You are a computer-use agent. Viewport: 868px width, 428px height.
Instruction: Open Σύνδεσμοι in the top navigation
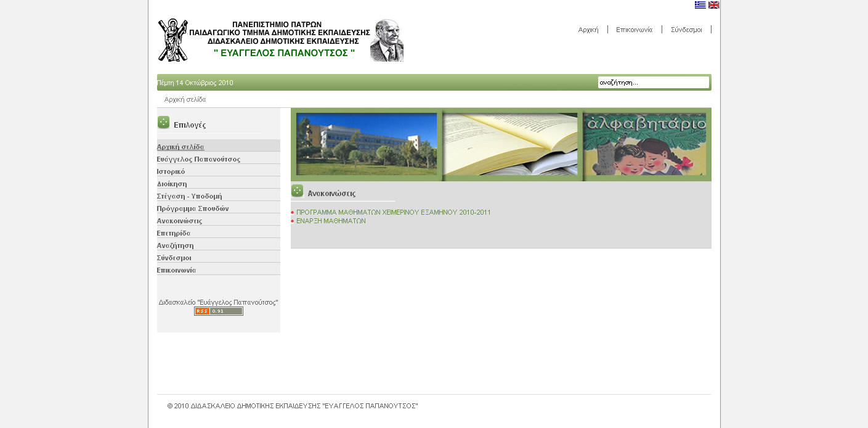coord(686,30)
